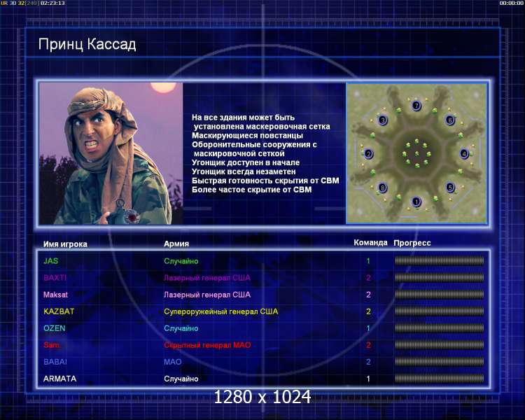Click team number 1 in OZEN row
This screenshot has width=525, height=420.
[368, 328]
